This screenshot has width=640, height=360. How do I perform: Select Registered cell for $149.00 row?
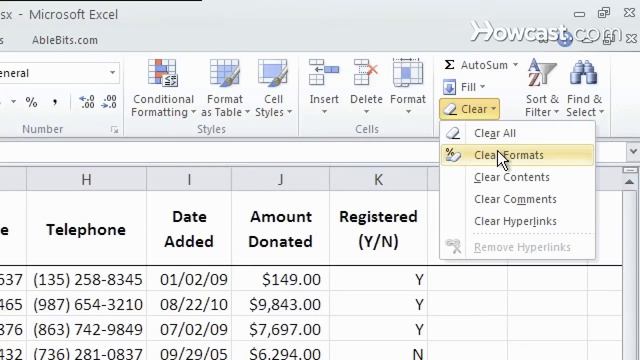click(378, 279)
